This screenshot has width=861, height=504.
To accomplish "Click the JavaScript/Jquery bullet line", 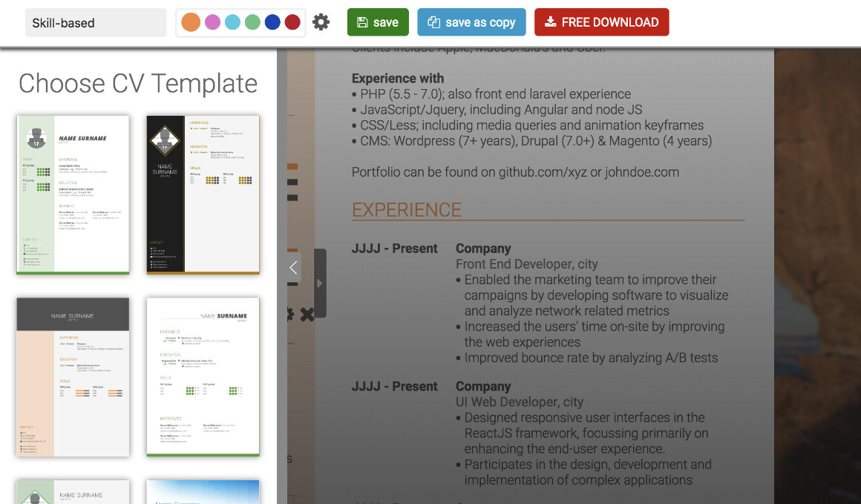I will tap(497, 110).
